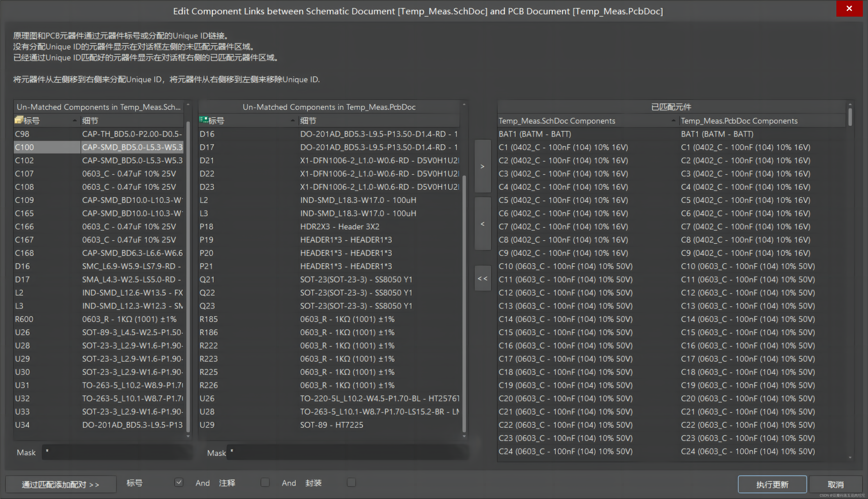868x499 pixels.
Task: Click the sort arrow in PCB 标号 column
Action: coord(292,120)
